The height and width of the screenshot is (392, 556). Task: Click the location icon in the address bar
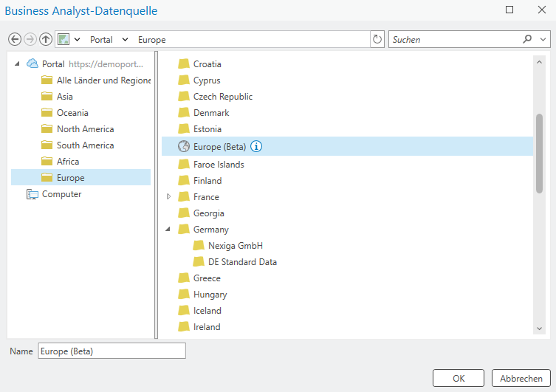pyautogui.click(x=64, y=39)
